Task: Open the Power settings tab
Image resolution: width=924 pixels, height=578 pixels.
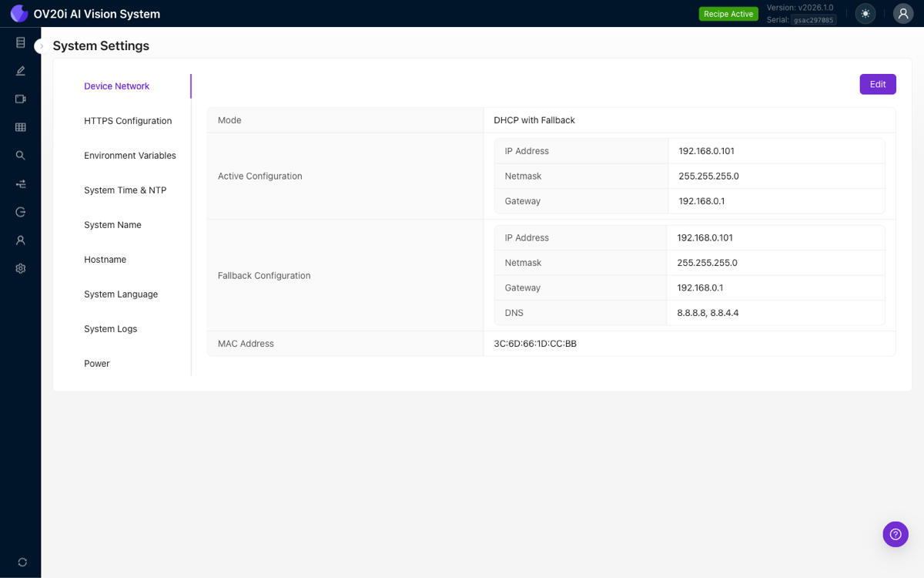Action: (97, 364)
